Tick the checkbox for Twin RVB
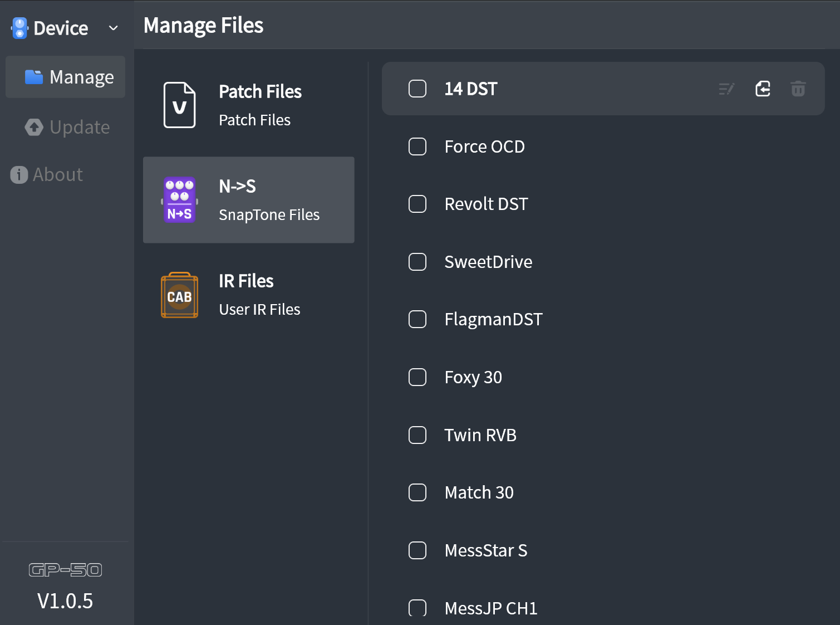Image resolution: width=840 pixels, height=625 pixels. pos(417,435)
